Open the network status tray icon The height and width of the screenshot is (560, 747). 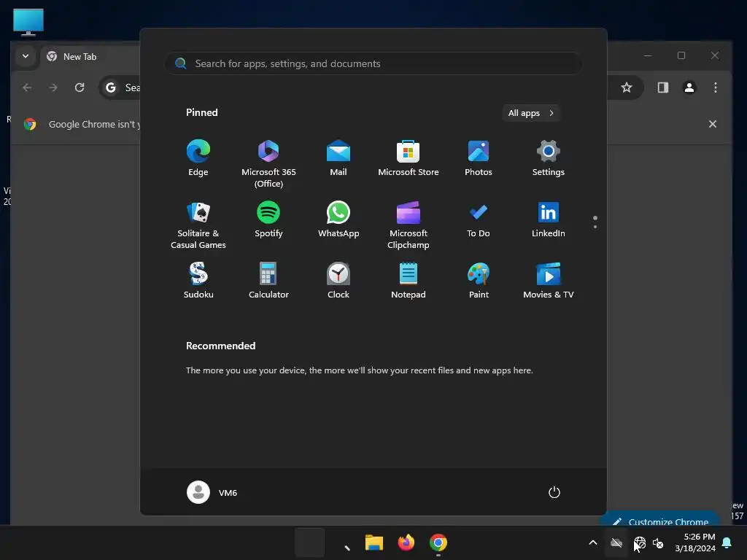click(639, 542)
